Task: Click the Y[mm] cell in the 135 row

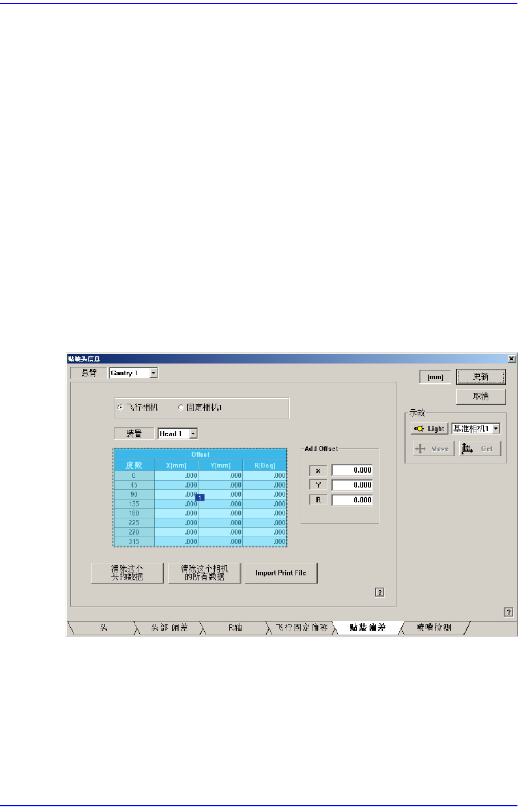Action: click(221, 504)
